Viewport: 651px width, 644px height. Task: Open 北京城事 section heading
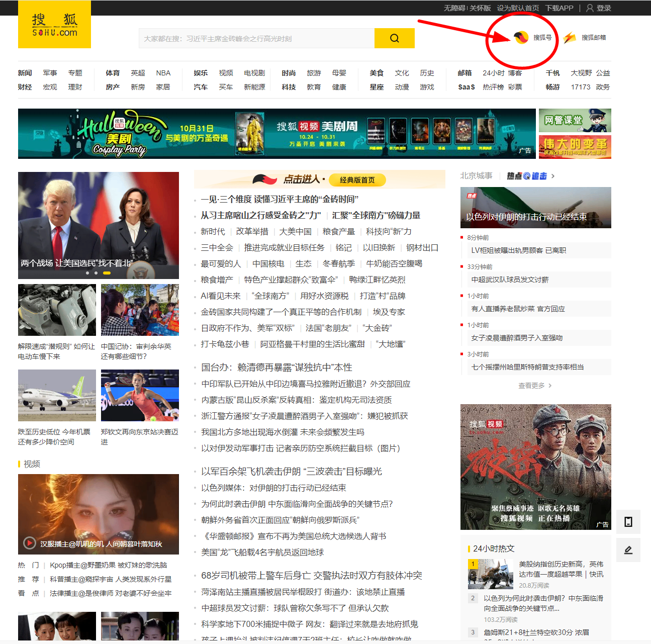pos(476,176)
